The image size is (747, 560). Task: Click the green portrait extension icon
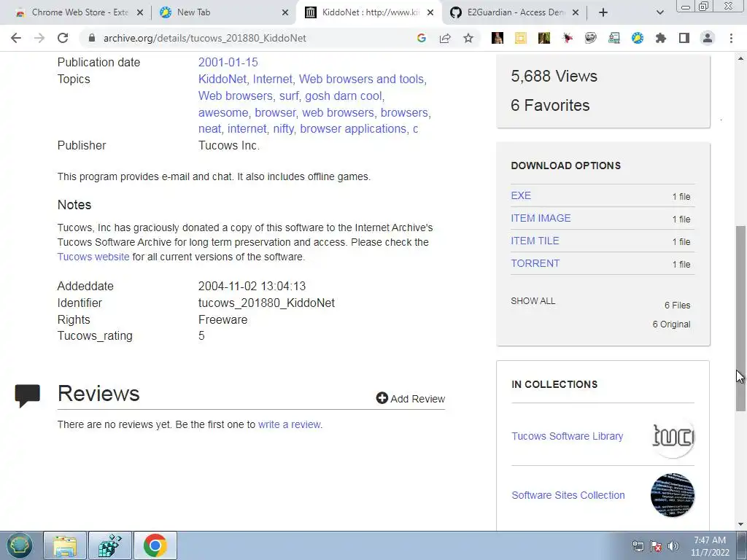(x=543, y=38)
